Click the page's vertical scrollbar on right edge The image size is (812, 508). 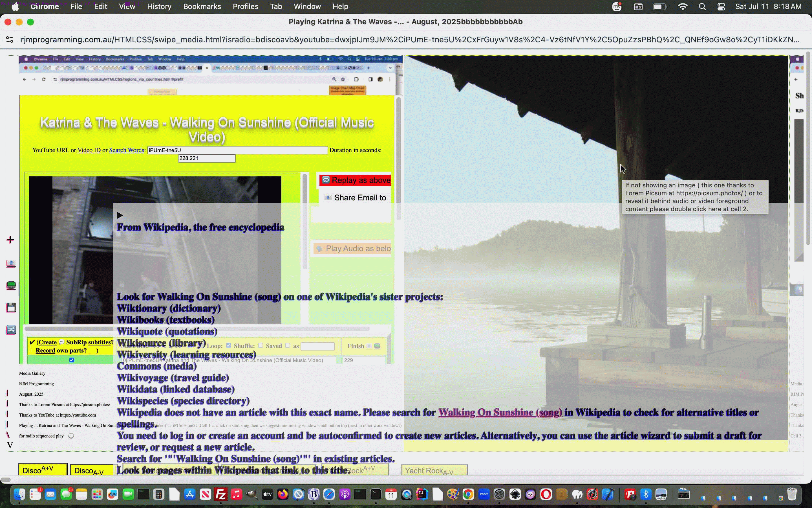(808, 148)
